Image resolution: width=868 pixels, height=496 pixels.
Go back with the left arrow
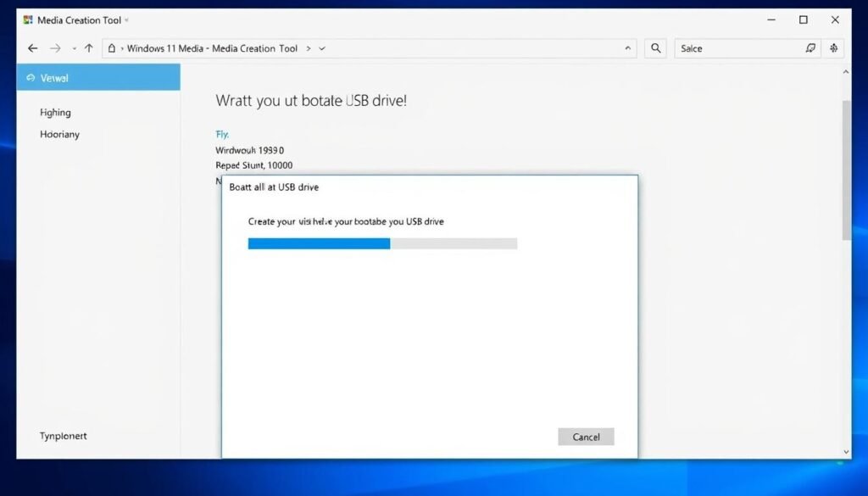point(33,48)
